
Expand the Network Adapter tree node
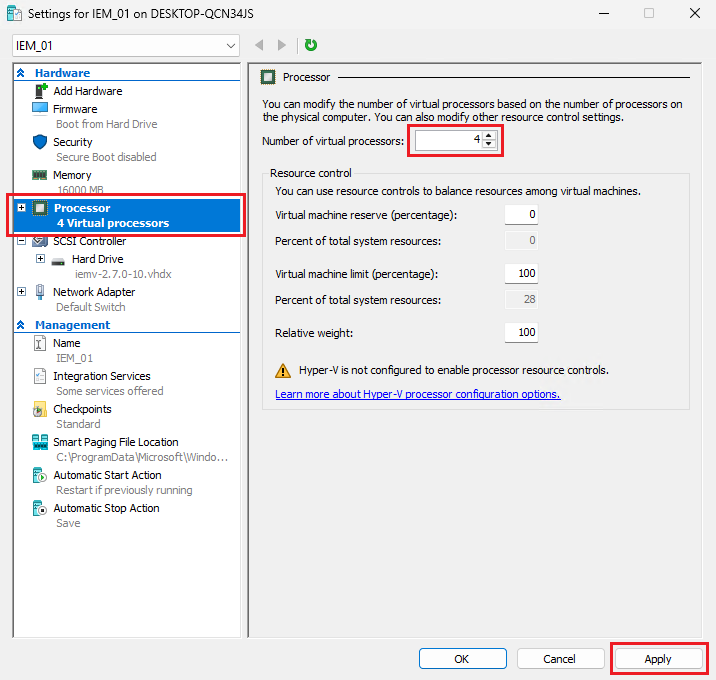click(21, 292)
